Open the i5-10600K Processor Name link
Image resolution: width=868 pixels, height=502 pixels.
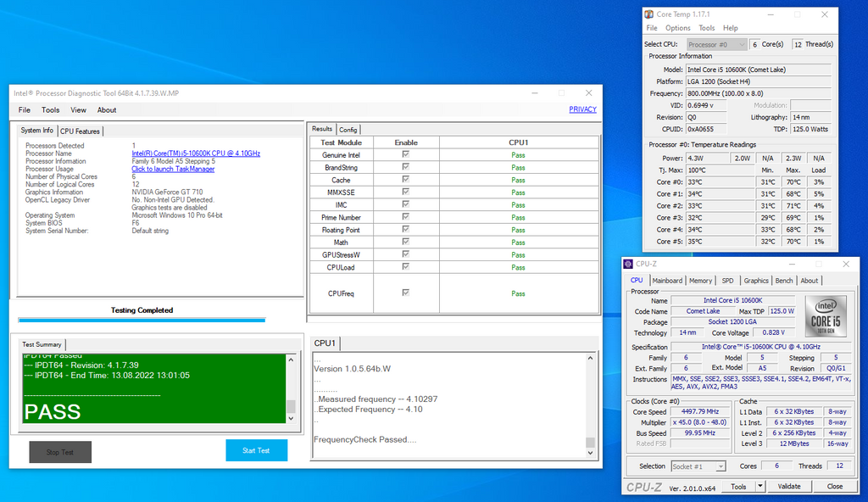click(196, 153)
